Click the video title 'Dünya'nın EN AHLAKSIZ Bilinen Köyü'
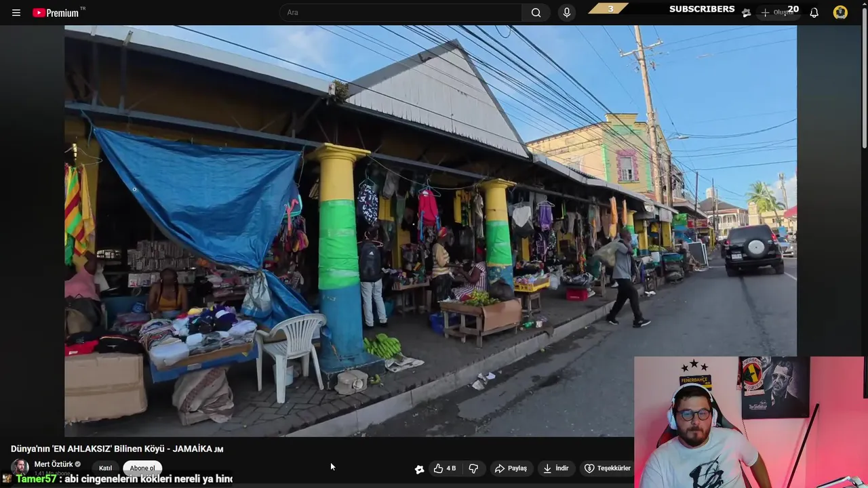This screenshot has width=868, height=488. [x=117, y=449]
